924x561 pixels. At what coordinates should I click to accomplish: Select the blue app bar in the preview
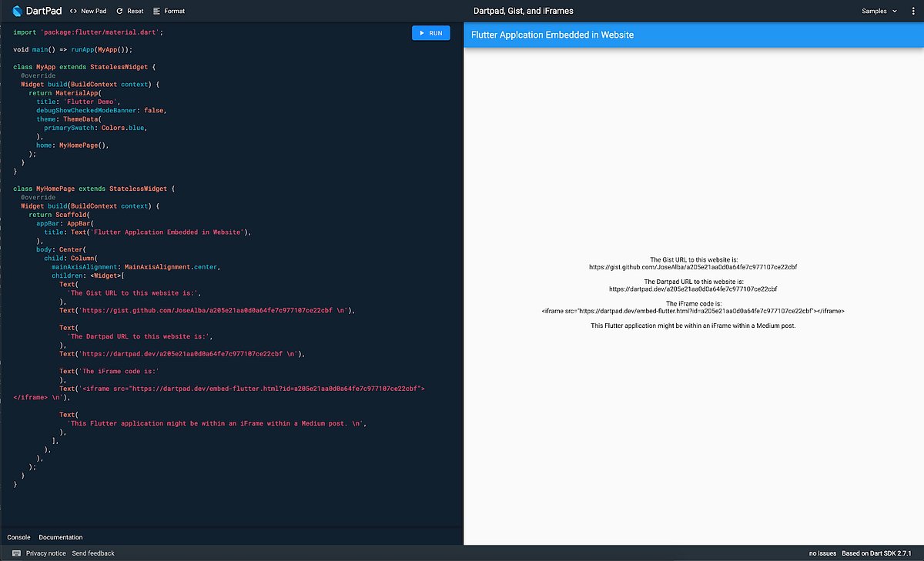tap(691, 35)
